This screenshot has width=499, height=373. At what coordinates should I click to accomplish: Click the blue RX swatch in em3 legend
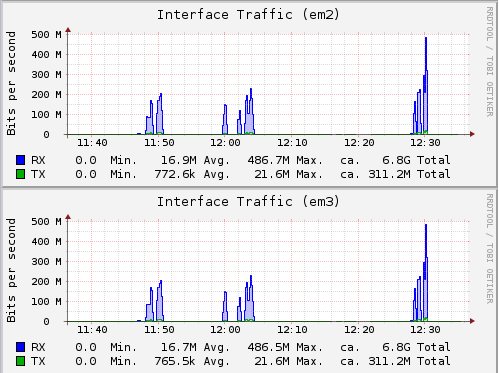21,347
